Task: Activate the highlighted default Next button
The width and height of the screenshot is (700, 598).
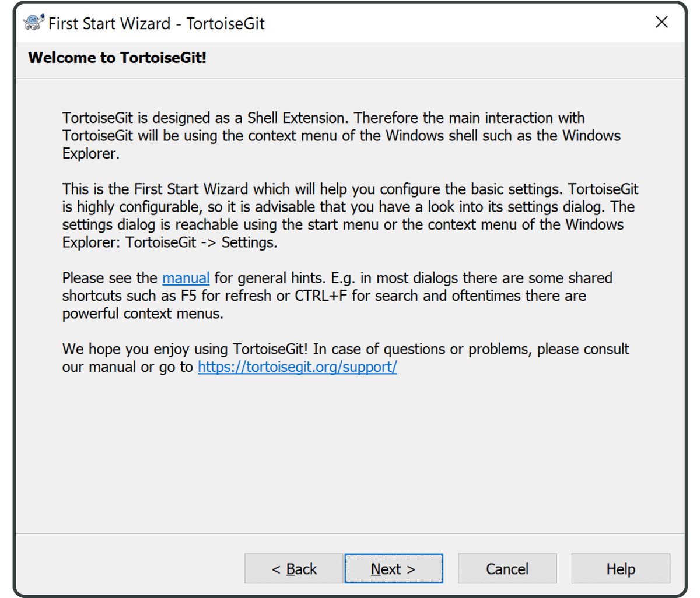Action: coord(394,568)
